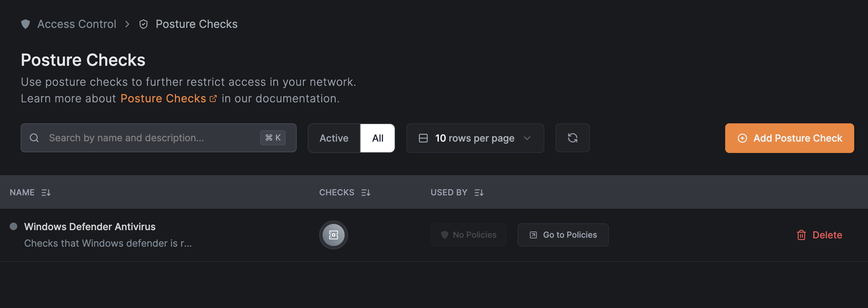Click Add Posture Check button

coord(789,138)
